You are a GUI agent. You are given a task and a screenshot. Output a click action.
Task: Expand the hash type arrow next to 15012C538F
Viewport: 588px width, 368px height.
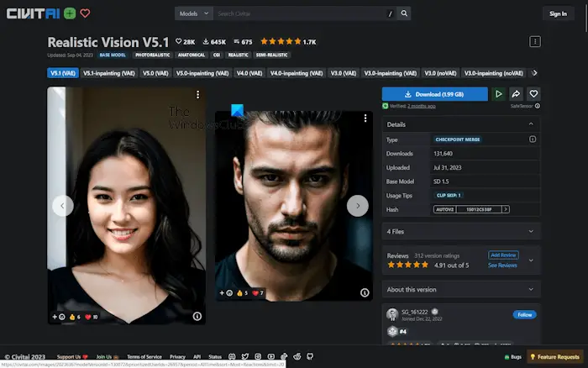point(506,209)
